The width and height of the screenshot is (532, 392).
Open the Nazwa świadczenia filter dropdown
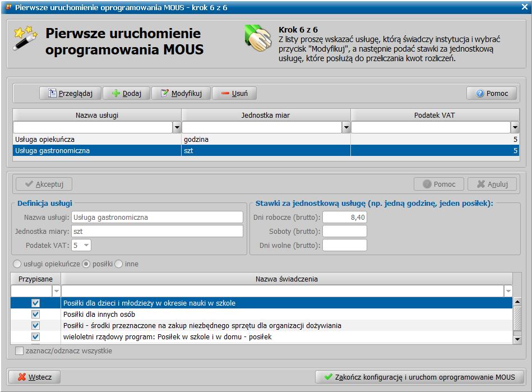pyautogui.click(x=508, y=291)
